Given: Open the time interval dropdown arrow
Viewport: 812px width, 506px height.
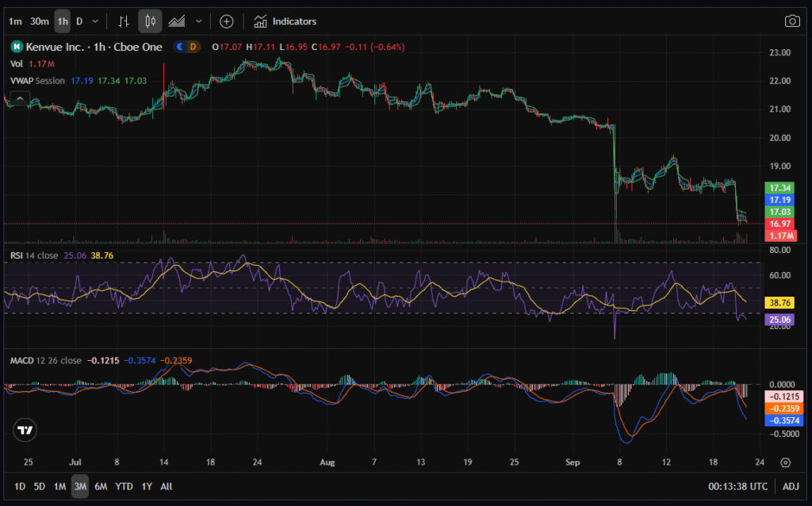Looking at the screenshot, I should click(x=95, y=21).
